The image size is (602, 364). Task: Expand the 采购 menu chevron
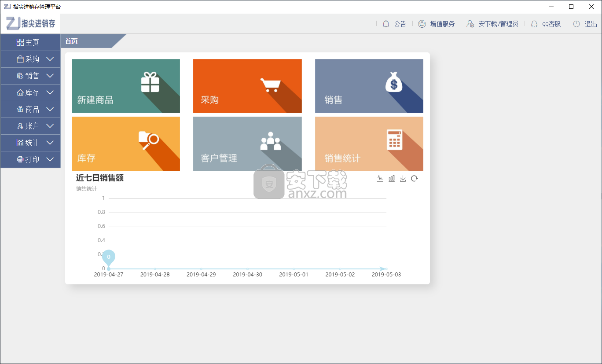coord(50,59)
